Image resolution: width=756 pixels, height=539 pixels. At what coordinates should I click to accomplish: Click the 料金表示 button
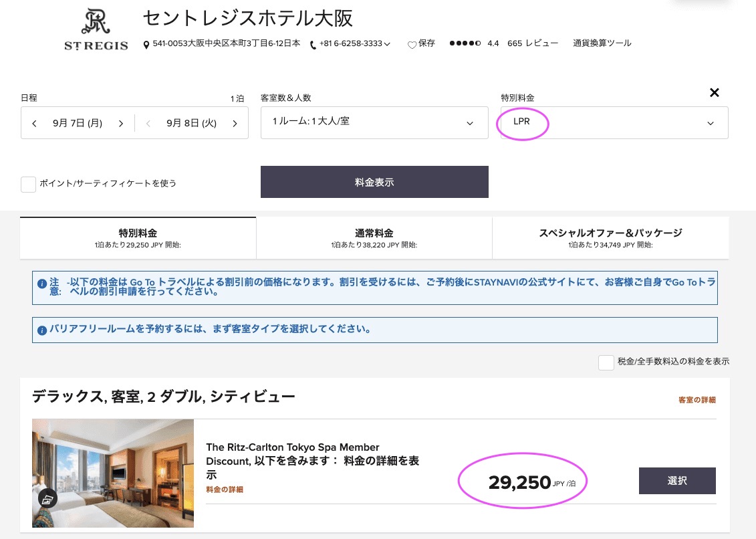point(374,182)
